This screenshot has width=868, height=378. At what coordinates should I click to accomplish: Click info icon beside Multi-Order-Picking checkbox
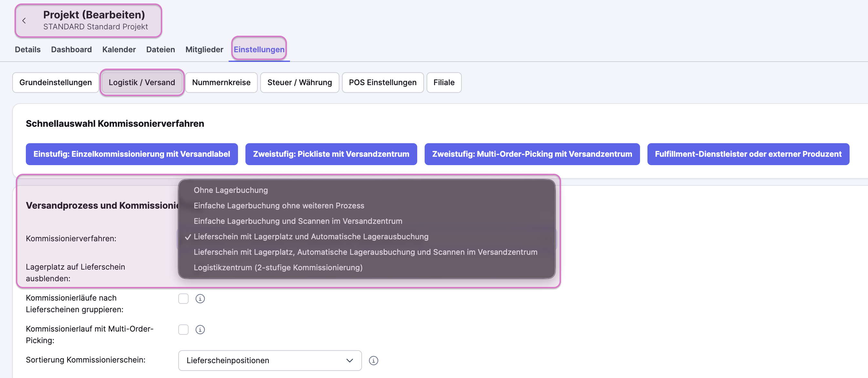point(200,330)
